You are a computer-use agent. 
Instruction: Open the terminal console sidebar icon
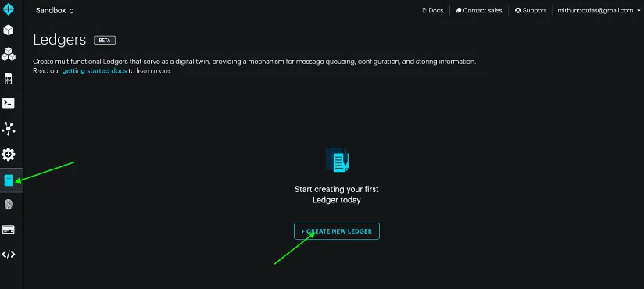(9, 103)
